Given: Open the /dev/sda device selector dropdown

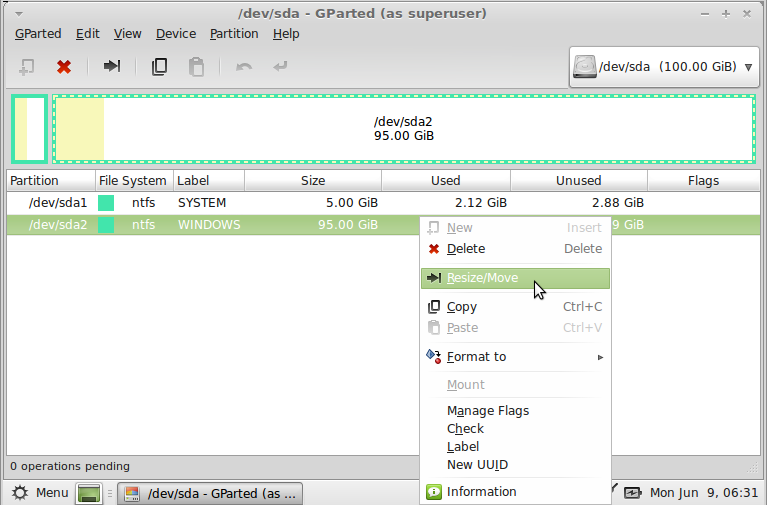Looking at the screenshot, I should pyautogui.click(x=664, y=67).
